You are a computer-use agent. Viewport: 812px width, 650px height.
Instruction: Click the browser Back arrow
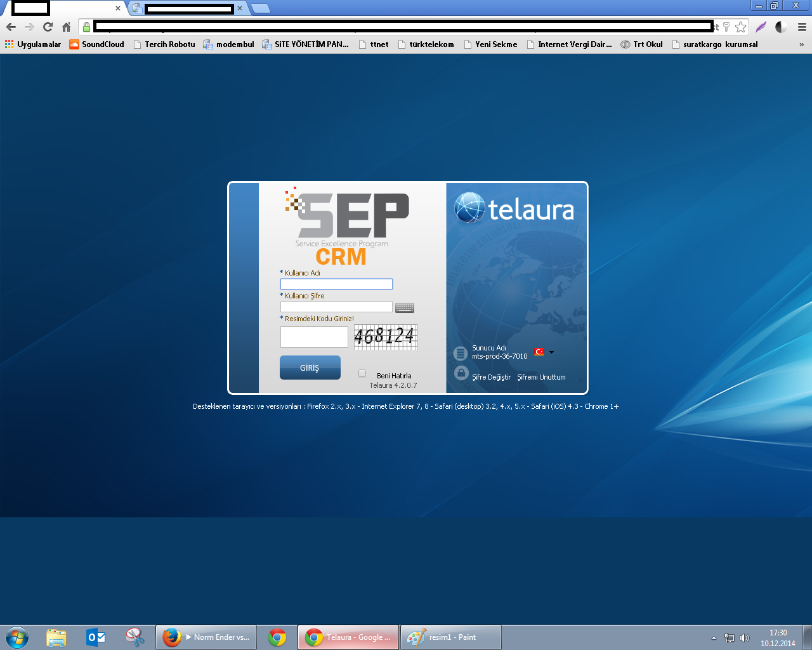tap(11, 27)
